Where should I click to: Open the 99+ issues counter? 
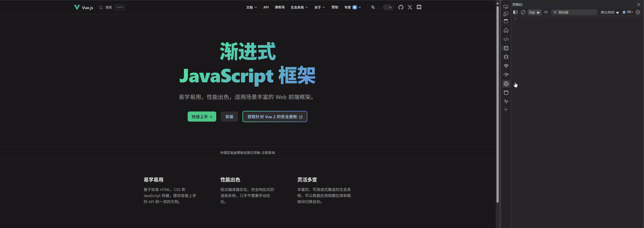[628, 12]
